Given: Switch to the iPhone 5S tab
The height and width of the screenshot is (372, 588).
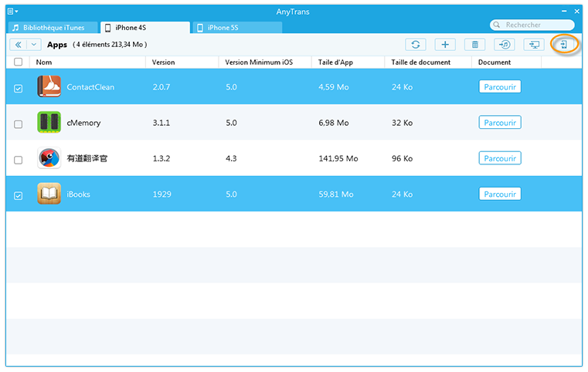Looking at the screenshot, I should point(238,28).
